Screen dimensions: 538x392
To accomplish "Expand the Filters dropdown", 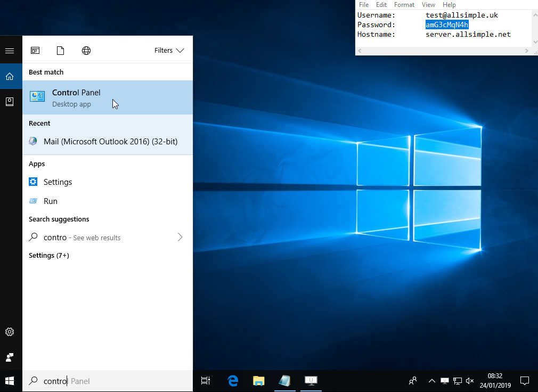I will click(169, 51).
